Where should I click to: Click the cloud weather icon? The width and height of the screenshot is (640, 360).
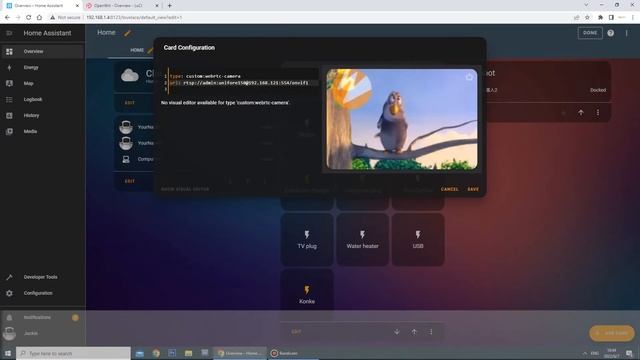(x=130, y=75)
